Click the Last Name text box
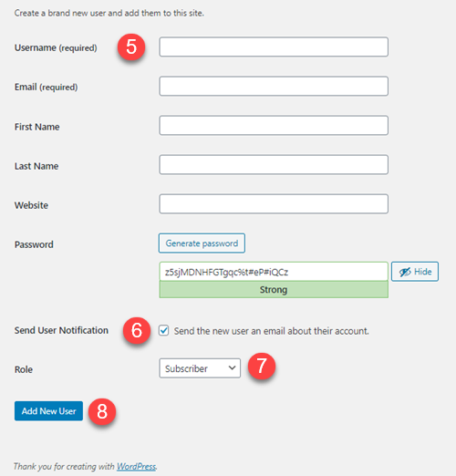This screenshot has width=456, height=476. (x=274, y=164)
